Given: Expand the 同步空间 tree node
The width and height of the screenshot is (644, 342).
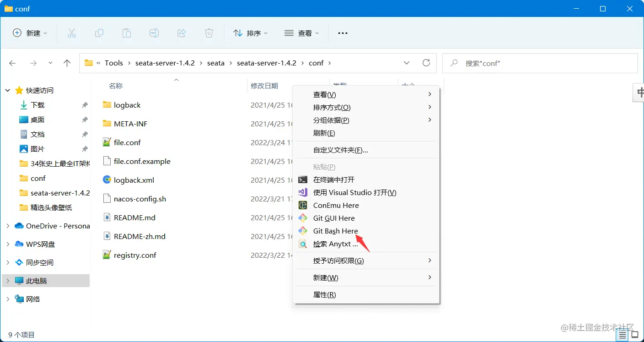Looking at the screenshot, I should [x=8, y=262].
